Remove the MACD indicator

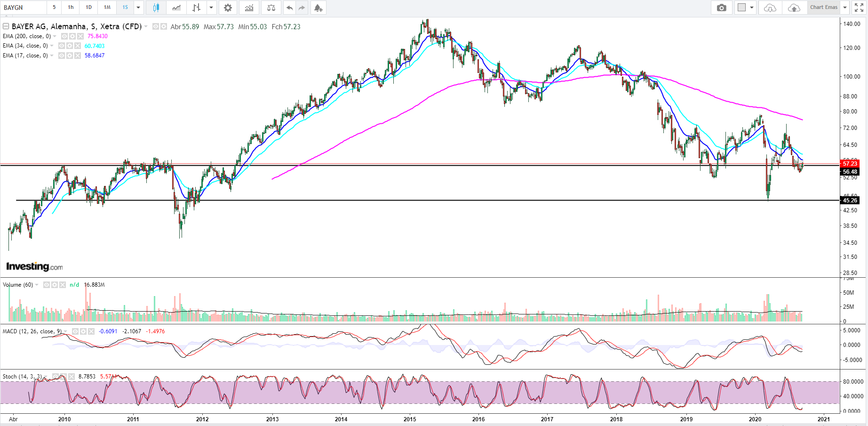[x=91, y=331]
